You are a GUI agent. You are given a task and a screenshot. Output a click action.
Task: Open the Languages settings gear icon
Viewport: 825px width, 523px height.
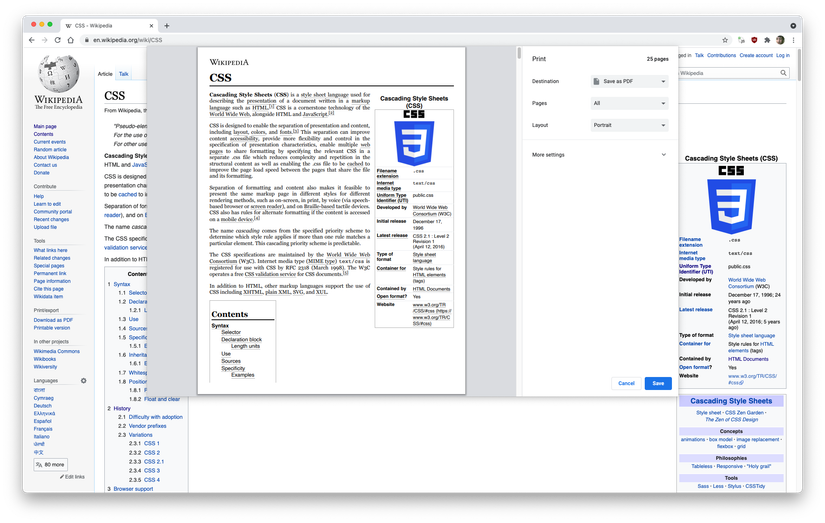[x=83, y=380]
